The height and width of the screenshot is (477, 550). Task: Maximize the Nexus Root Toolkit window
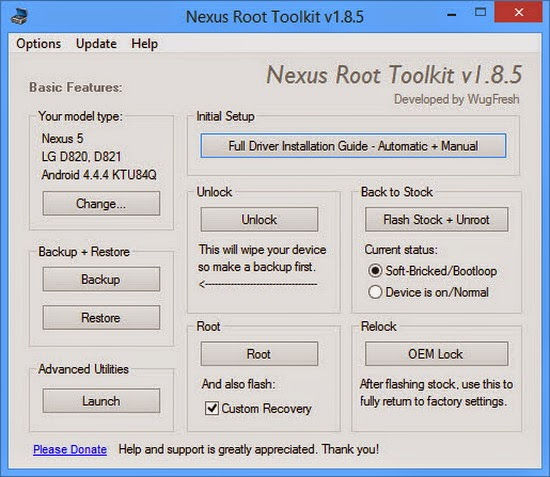[480, 13]
